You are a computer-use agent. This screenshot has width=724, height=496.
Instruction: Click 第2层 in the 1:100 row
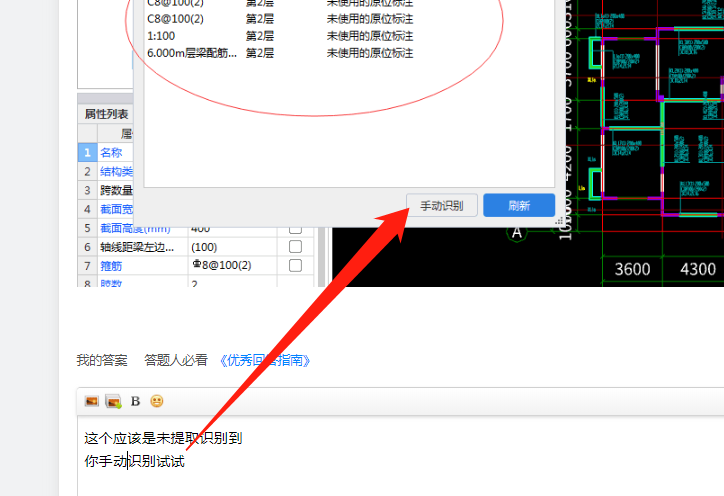point(259,36)
